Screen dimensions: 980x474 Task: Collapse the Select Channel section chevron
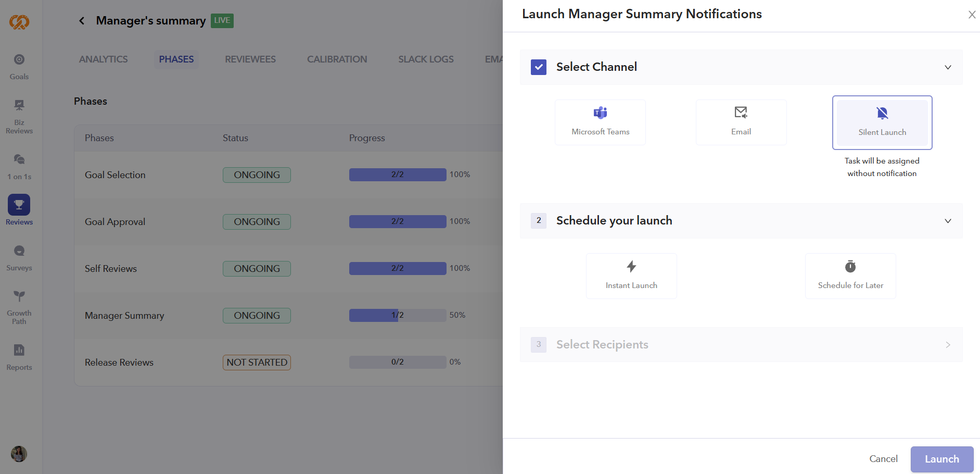click(948, 67)
